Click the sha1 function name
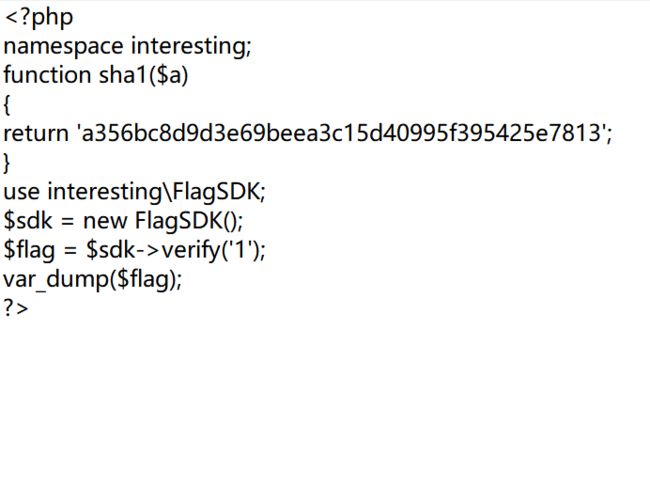 click(x=123, y=75)
